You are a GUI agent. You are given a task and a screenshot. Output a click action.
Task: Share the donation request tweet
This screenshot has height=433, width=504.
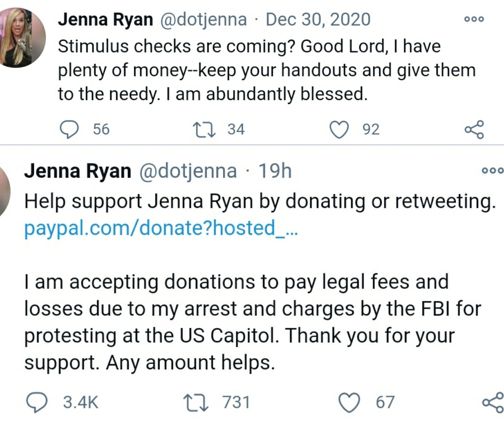pyautogui.click(x=492, y=402)
